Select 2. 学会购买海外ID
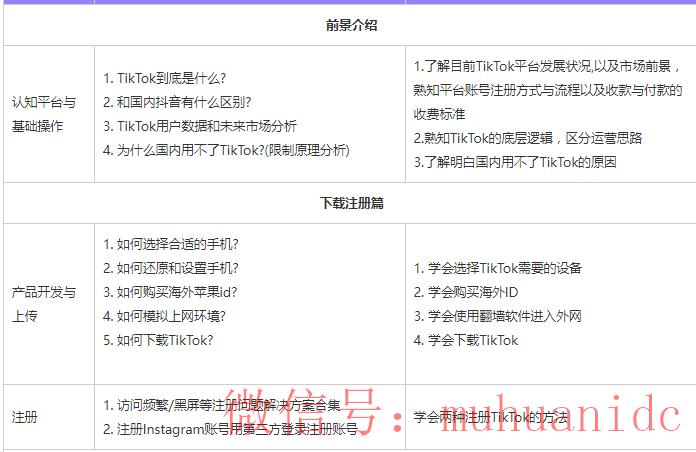Image resolution: width=696 pixels, height=452 pixels. [x=466, y=292]
